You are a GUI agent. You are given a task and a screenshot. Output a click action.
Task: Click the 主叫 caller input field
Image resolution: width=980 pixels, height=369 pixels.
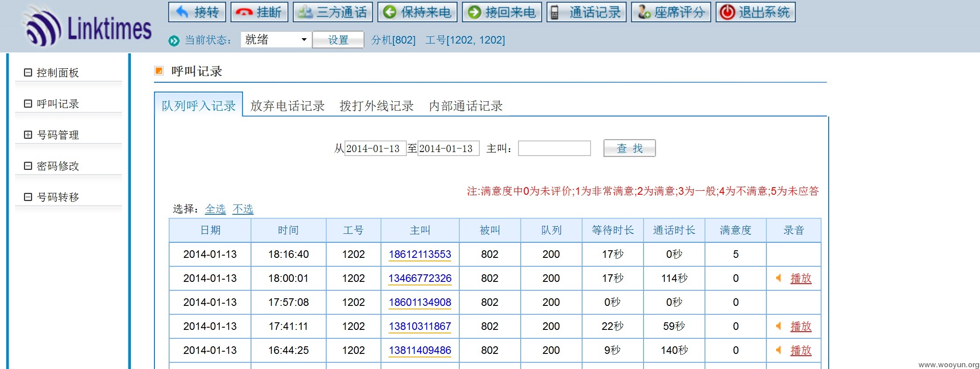click(555, 148)
